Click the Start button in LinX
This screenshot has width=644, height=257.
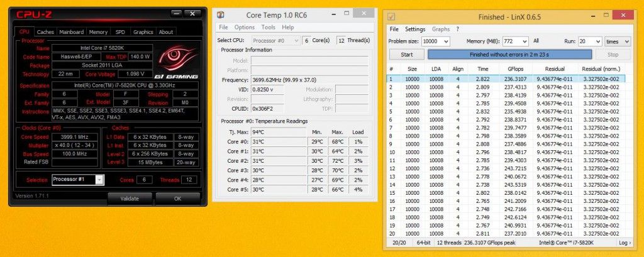click(407, 55)
